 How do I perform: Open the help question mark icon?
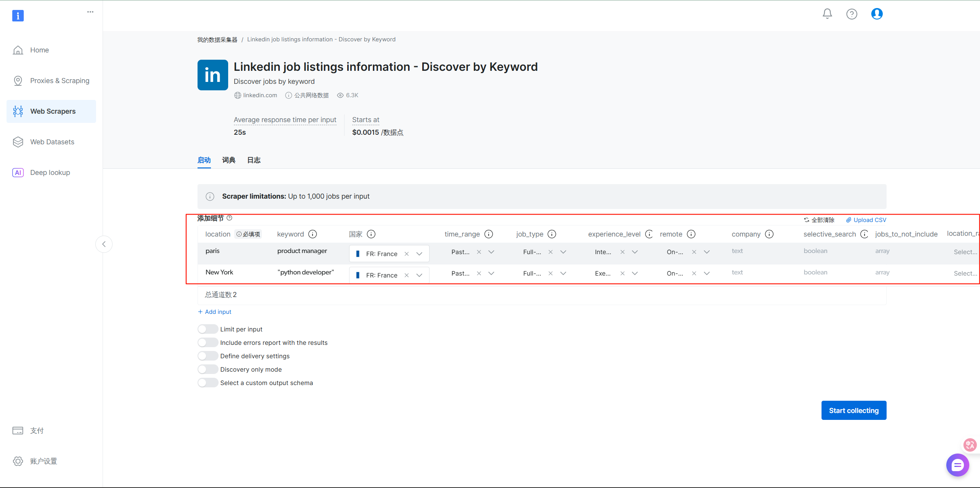(x=851, y=14)
